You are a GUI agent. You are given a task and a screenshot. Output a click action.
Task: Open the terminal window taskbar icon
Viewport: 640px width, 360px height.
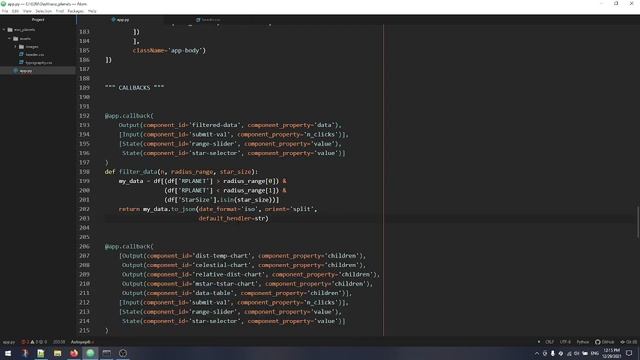pyautogui.click(x=107, y=353)
